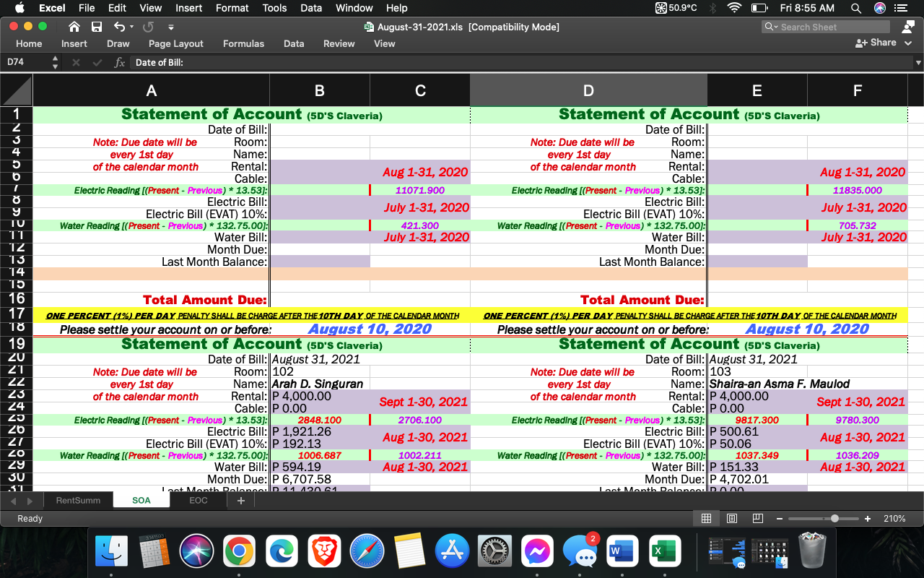The width and height of the screenshot is (924, 578).
Task: Zoom in with the plus button
Action: pyautogui.click(x=867, y=519)
